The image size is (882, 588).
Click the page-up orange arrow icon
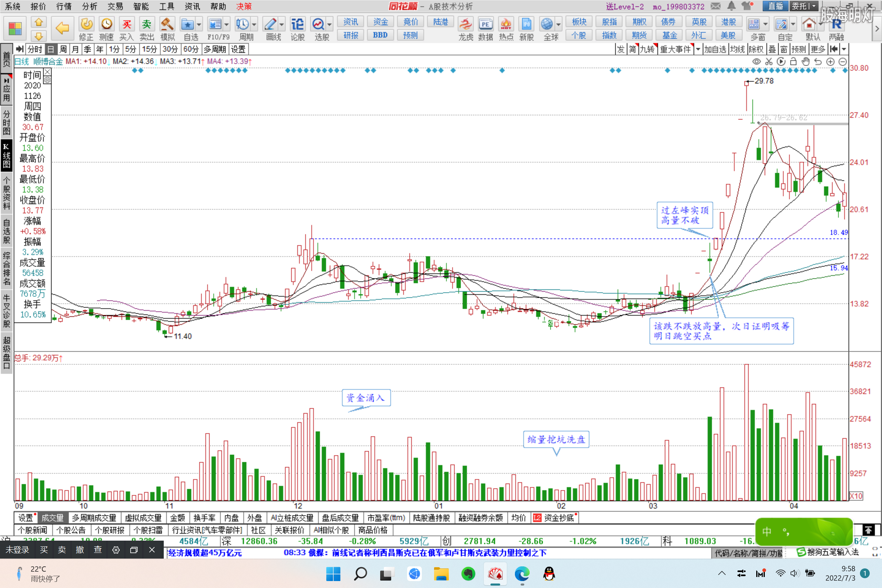click(x=39, y=22)
